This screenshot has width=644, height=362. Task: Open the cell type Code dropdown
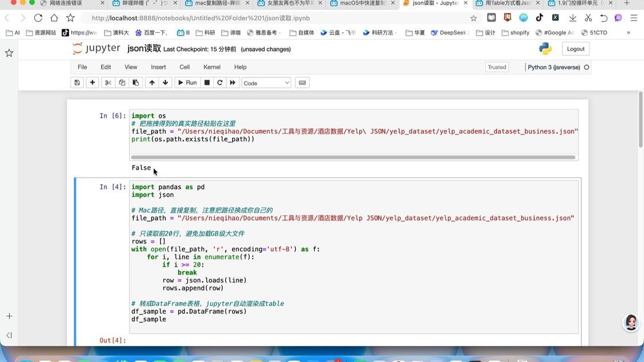pos(266,83)
